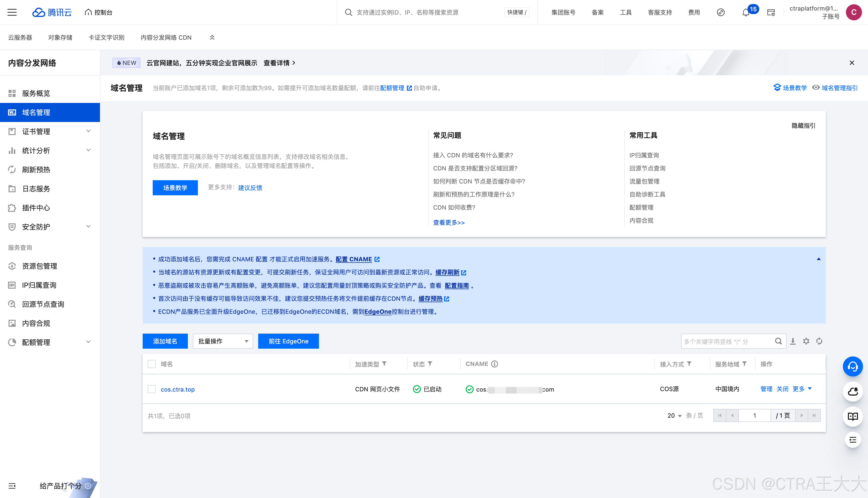Image resolution: width=868 pixels, height=498 pixels.
Task: Open hamburger menu at top left
Action: point(12,12)
